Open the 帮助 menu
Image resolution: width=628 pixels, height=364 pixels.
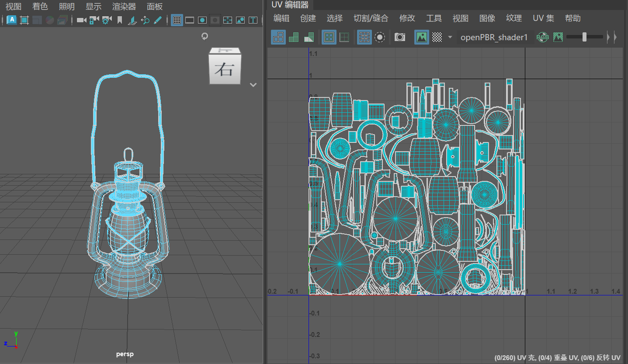click(573, 18)
